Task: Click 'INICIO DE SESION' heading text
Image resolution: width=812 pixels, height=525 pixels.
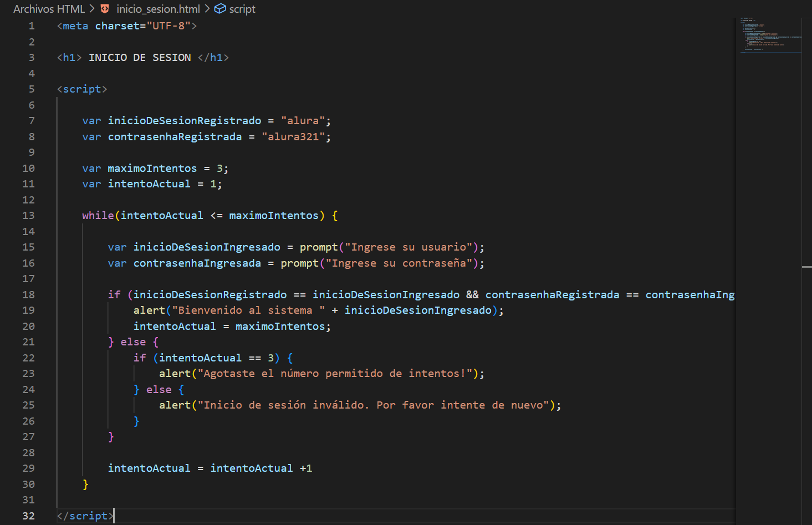Action: coord(140,58)
